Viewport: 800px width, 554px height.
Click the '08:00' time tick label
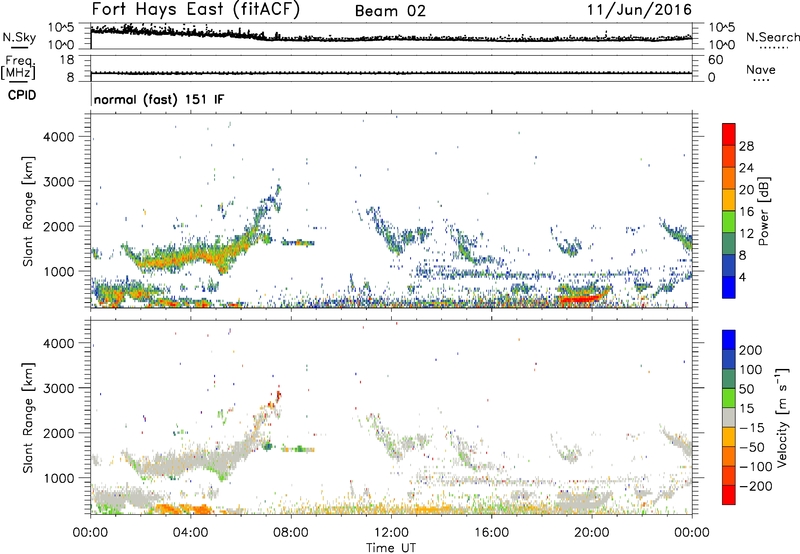point(291,533)
